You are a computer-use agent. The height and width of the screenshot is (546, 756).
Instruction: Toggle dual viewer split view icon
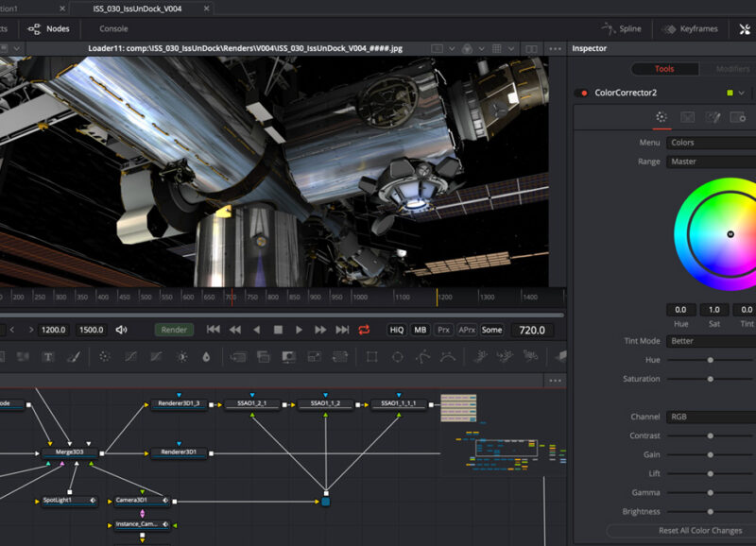click(531, 49)
